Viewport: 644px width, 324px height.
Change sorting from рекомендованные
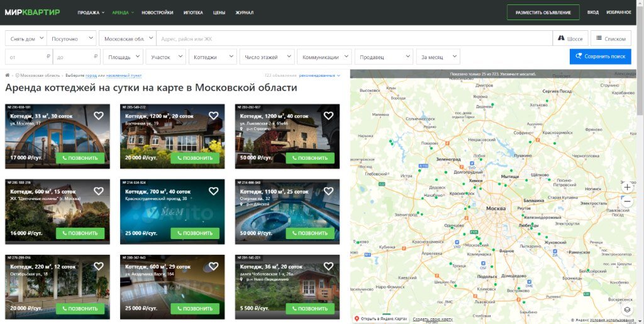coord(319,75)
